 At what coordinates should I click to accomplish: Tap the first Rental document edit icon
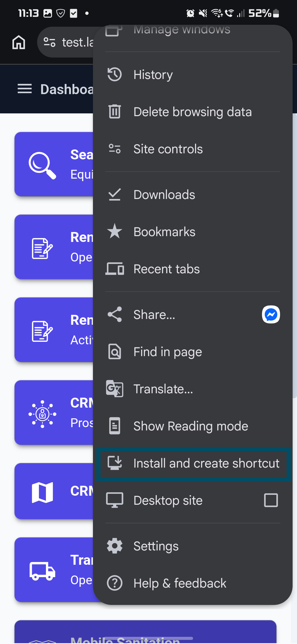pyautogui.click(x=42, y=249)
